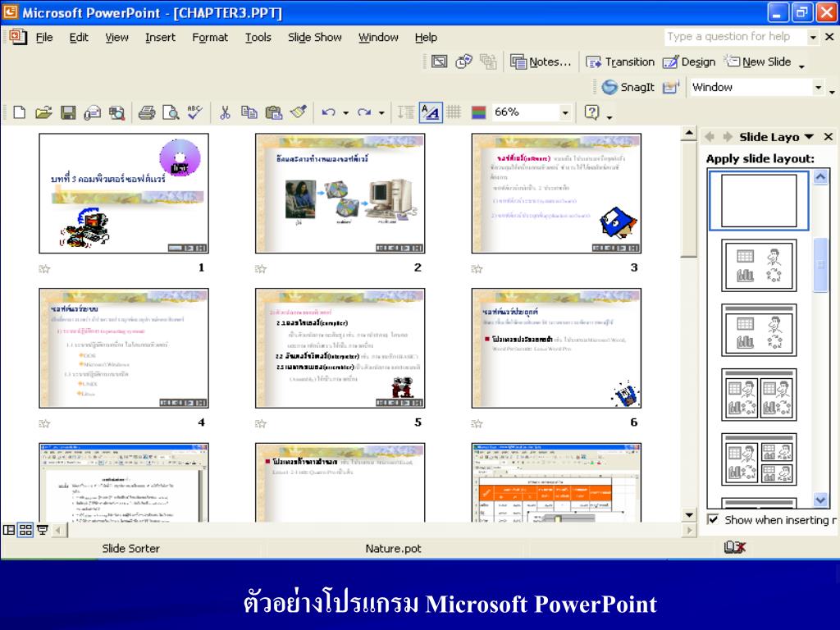Select the Slide Sorter view icon
This screenshot has width=840, height=630.
[25, 531]
